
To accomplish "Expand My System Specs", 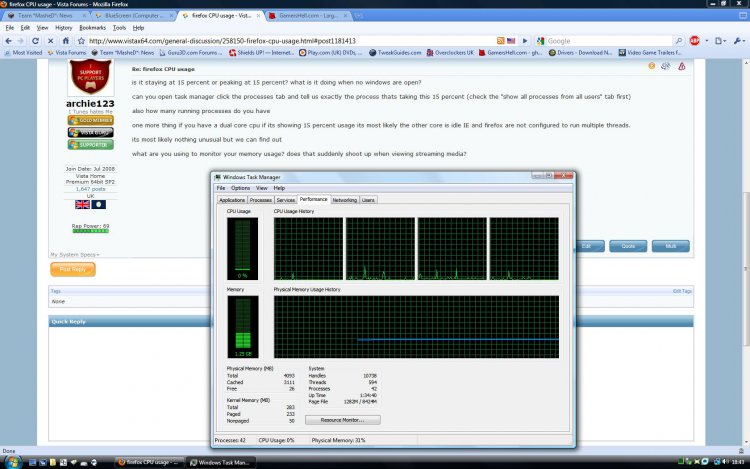I will pyautogui.click(x=75, y=254).
